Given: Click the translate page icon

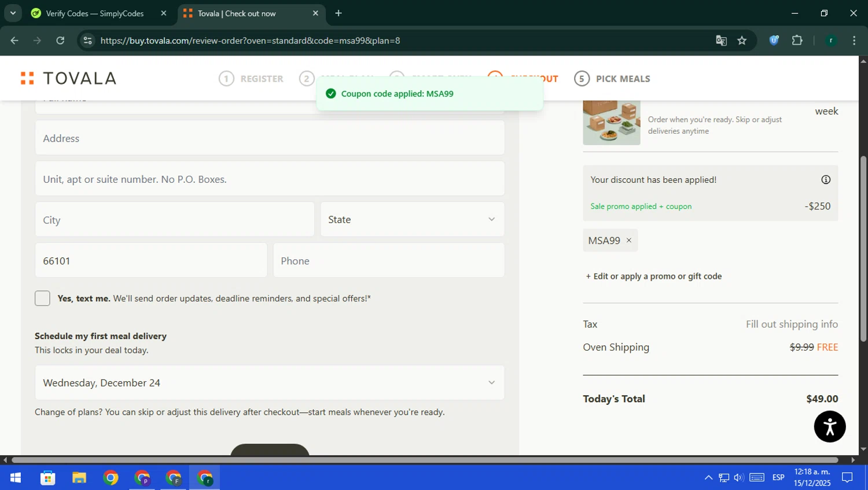Looking at the screenshot, I should [x=721, y=40].
